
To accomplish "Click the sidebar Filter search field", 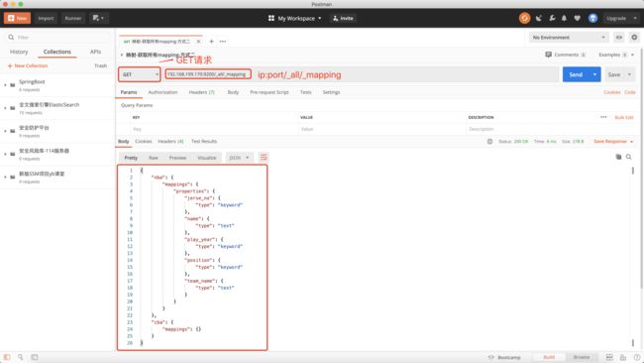I will [x=57, y=38].
